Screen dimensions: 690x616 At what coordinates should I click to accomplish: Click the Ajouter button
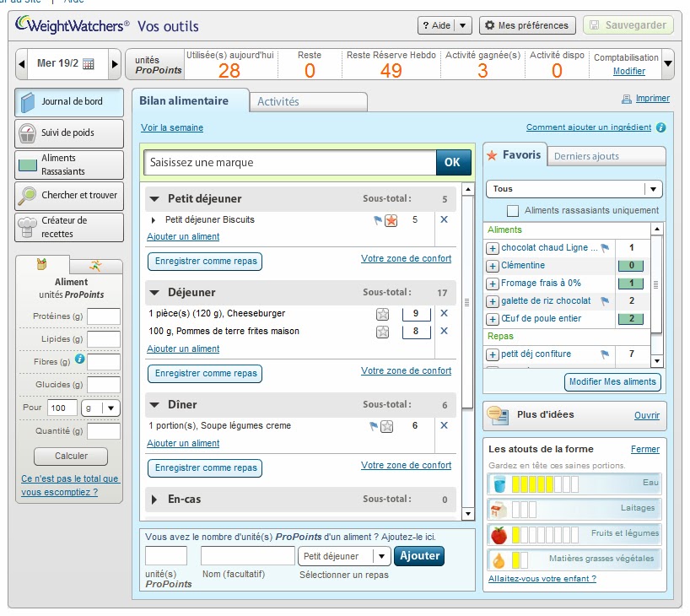[419, 555]
